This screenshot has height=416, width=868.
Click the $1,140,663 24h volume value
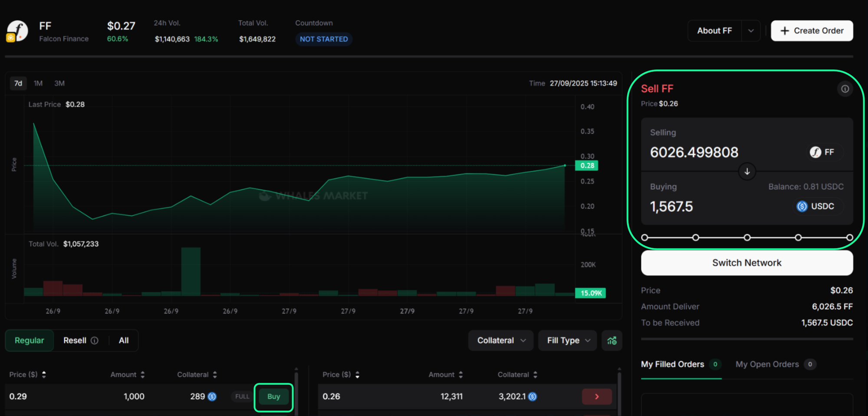point(172,39)
